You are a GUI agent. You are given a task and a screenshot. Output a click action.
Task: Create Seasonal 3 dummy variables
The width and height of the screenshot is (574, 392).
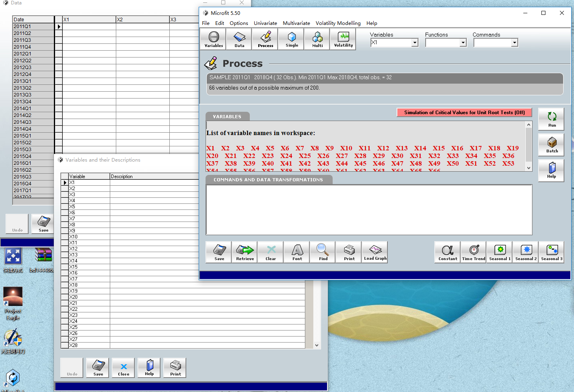click(551, 252)
